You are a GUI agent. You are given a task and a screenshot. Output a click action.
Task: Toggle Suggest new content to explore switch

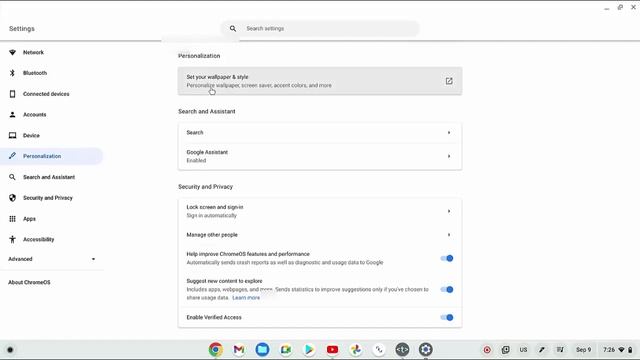click(447, 289)
